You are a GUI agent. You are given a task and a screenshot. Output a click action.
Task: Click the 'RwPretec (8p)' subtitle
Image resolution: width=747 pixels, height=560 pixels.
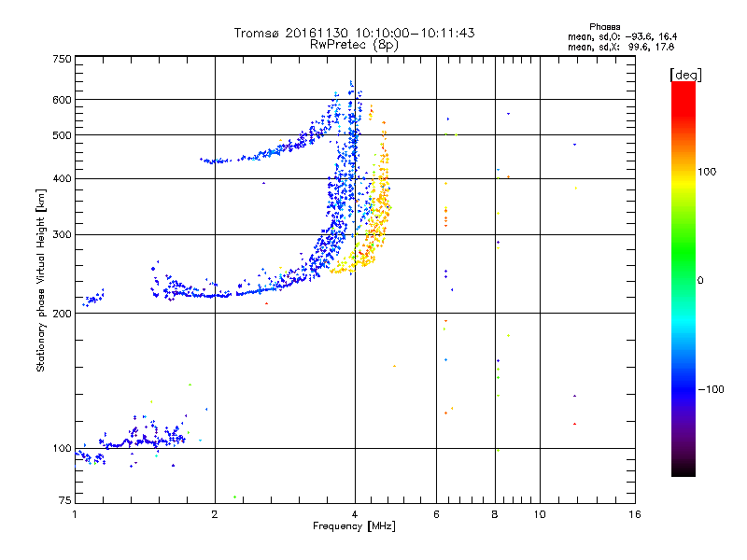pyautogui.click(x=354, y=45)
